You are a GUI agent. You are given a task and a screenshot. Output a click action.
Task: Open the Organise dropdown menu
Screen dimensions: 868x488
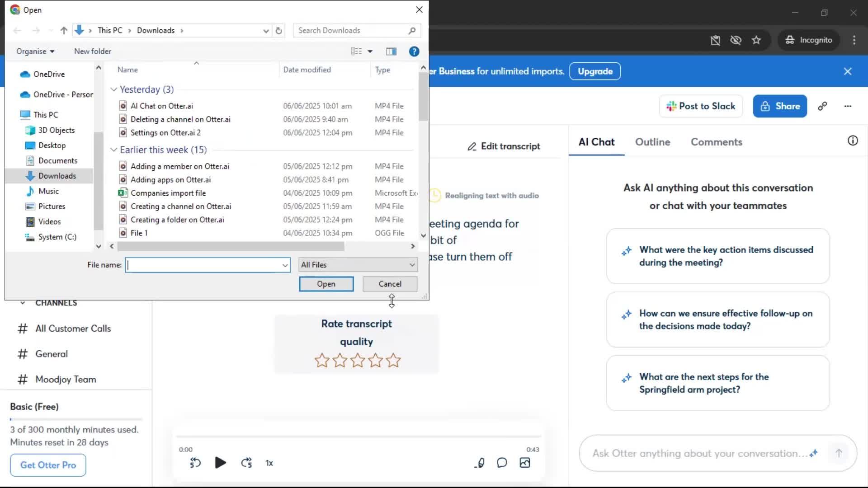click(35, 52)
